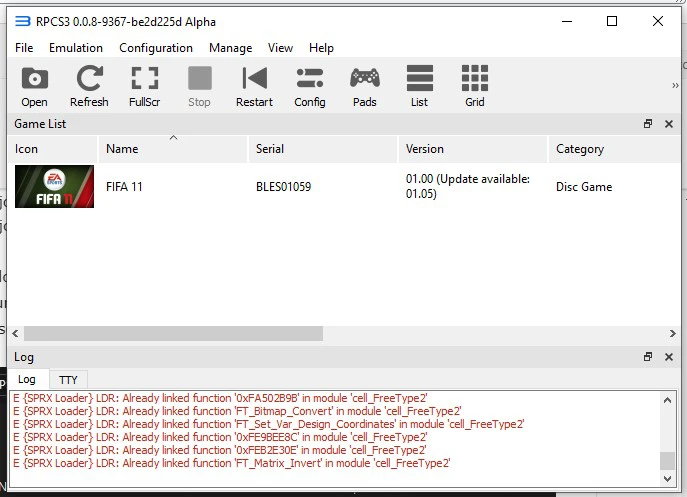Float the Log panel
This screenshot has width=687, height=497.
click(x=648, y=357)
